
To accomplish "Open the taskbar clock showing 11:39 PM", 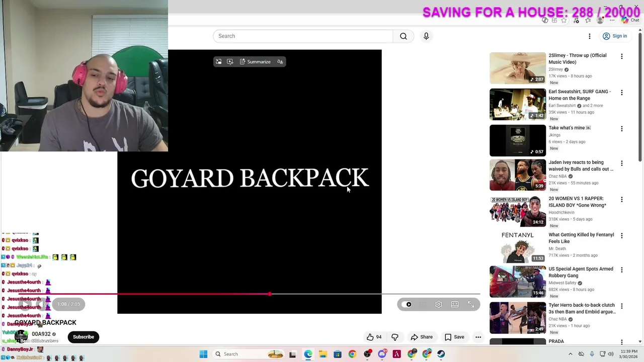I will click(x=629, y=354).
